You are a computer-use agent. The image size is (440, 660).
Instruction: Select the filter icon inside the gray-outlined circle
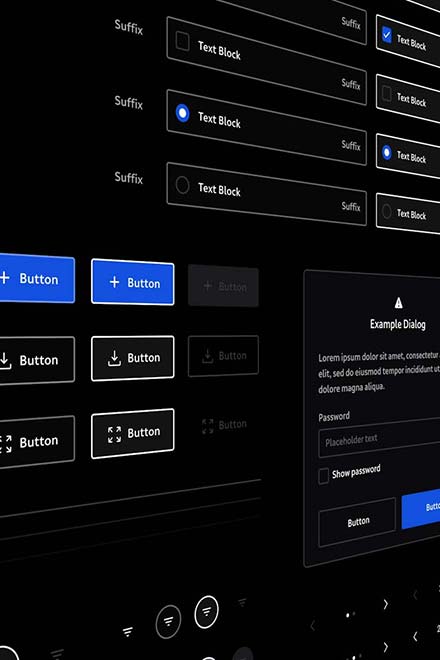(x=168, y=621)
